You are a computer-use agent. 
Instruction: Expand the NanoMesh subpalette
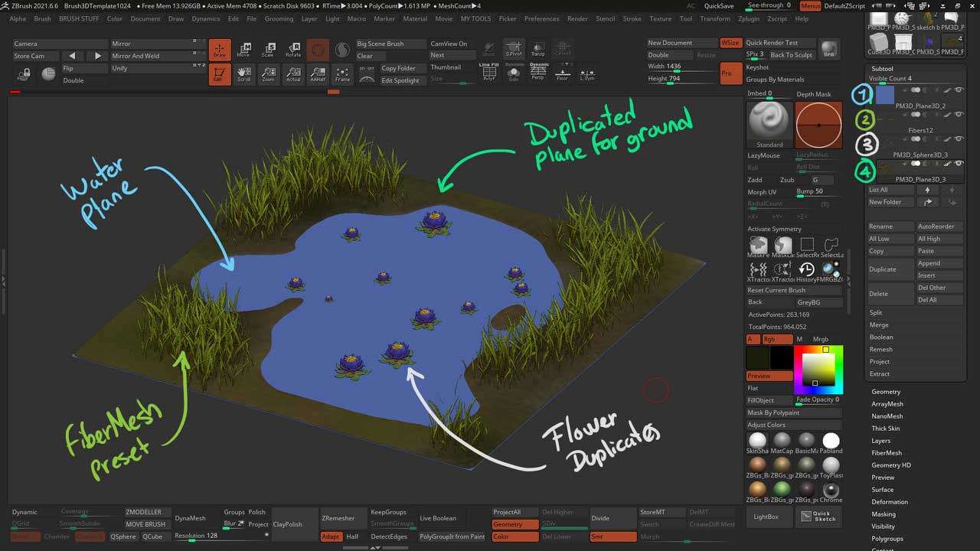[887, 416]
